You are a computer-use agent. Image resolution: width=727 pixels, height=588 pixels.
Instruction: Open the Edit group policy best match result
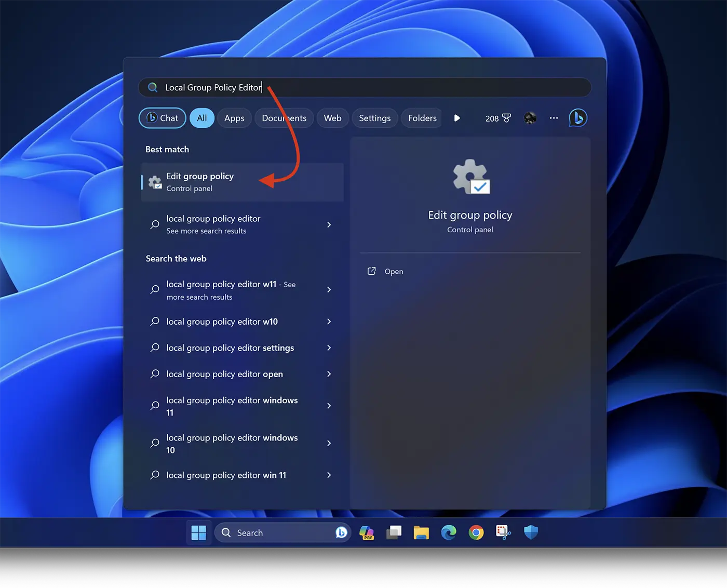(243, 182)
